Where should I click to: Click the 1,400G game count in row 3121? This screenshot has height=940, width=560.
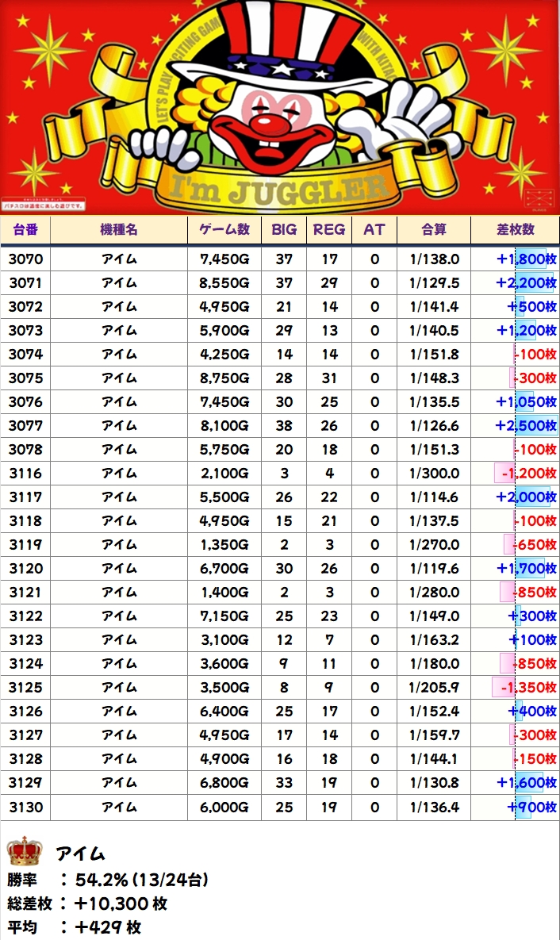pyautogui.click(x=224, y=593)
